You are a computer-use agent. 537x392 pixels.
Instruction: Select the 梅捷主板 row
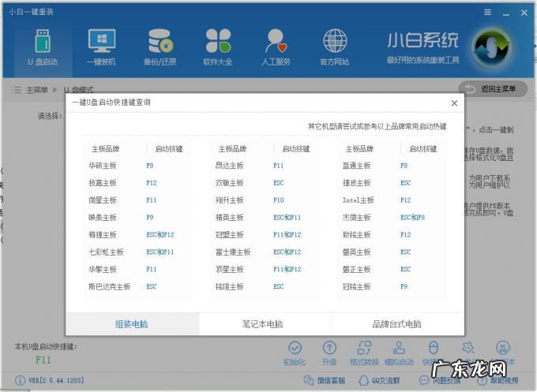(x=137, y=235)
